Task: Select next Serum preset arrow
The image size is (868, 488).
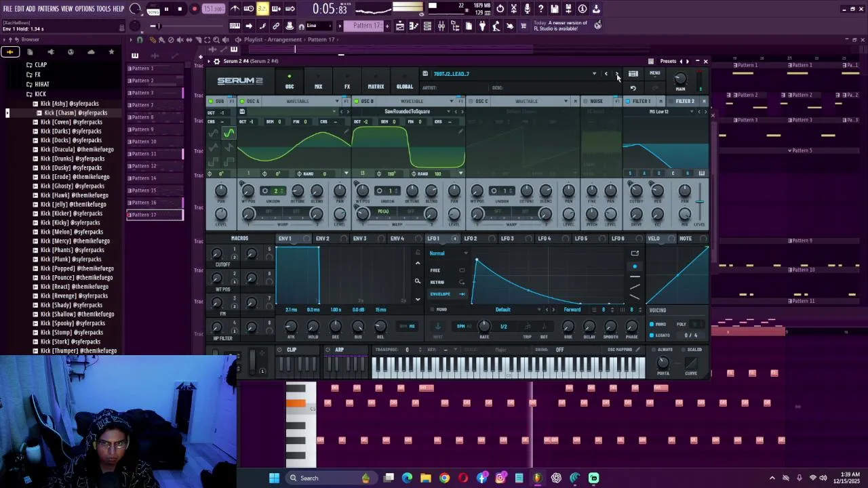Action: coord(616,74)
